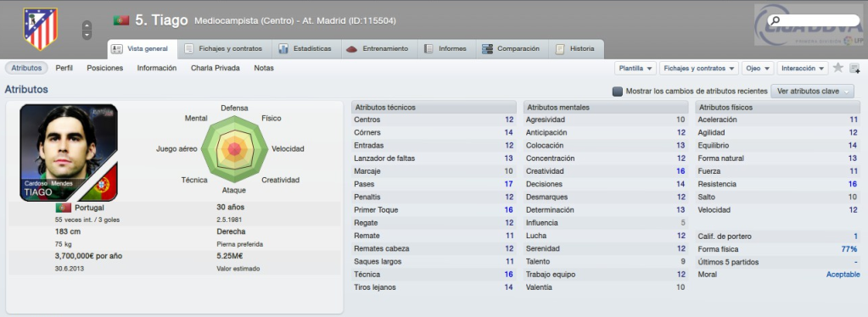The image size is (868, 317).
Task: Enable Mostrar los cambios de atributos recientes
Action: click(617, 92)
